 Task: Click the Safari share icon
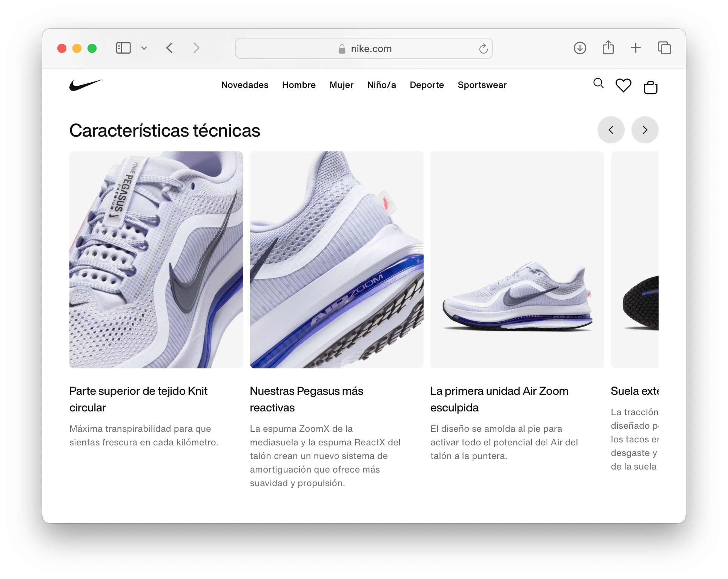[x=608, y=48]
